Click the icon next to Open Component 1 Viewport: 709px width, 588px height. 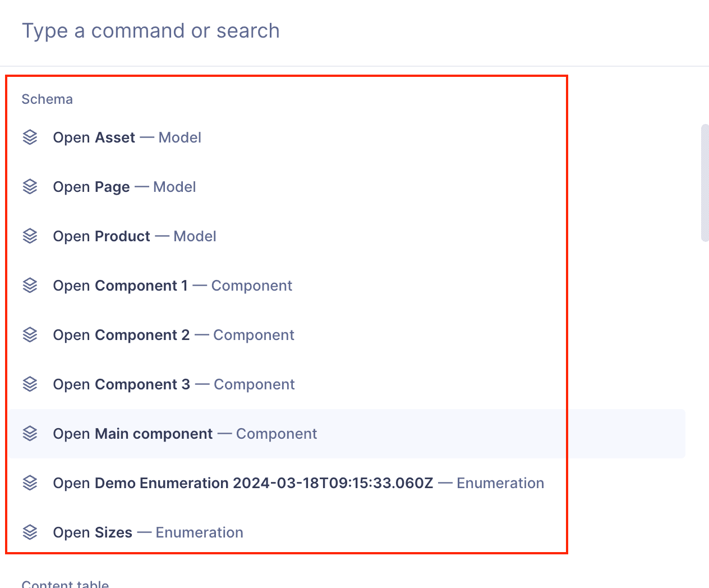pos(30,285)
